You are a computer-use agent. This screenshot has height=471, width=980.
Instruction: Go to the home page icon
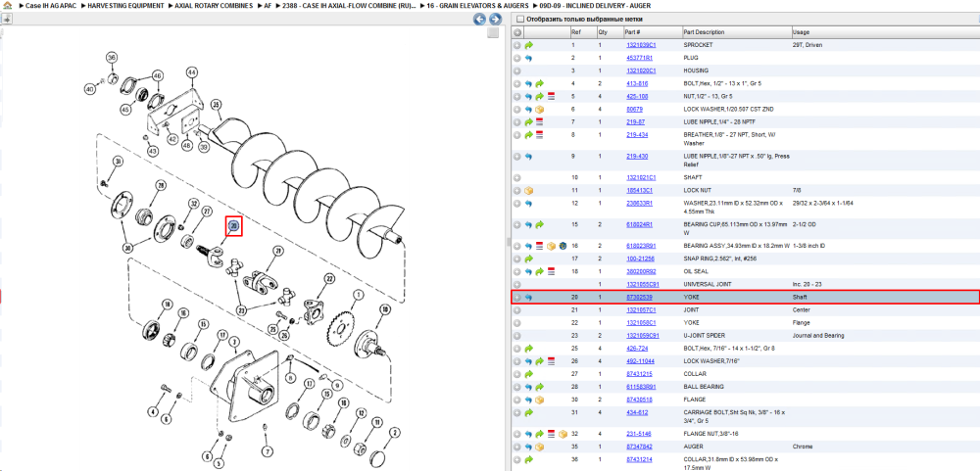click(7, 5)
